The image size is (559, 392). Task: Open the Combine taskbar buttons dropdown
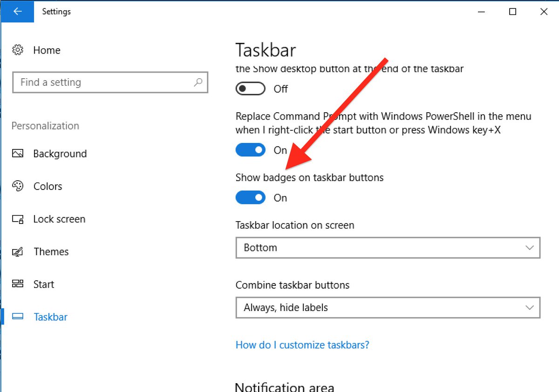point(388,308)
